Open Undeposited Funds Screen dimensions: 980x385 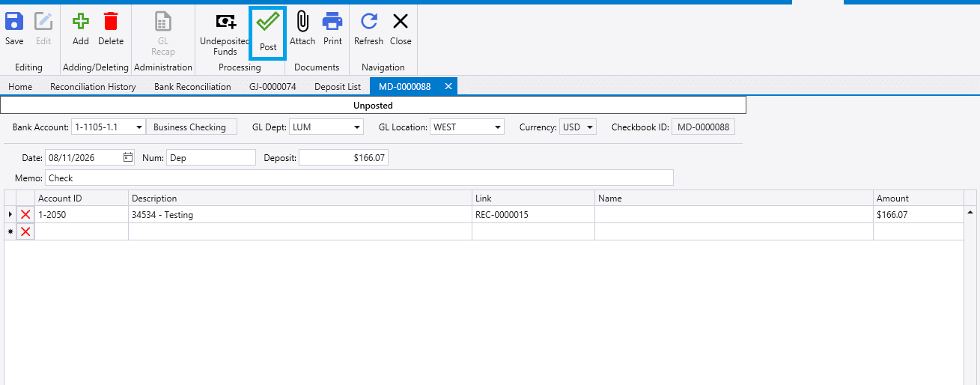click(x=225, y=34)
